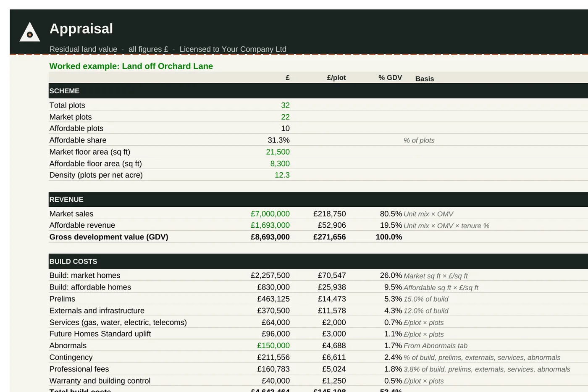Select Build: market homes cost £2,257,500
Screen dimensions: 588x392
[x=270, y=276]
